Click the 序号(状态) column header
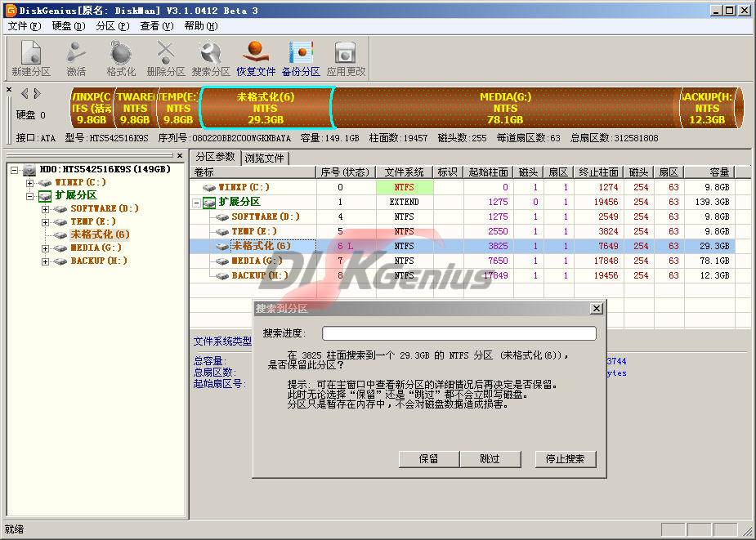Screen dimensions: 756x540 click(346, 172)
